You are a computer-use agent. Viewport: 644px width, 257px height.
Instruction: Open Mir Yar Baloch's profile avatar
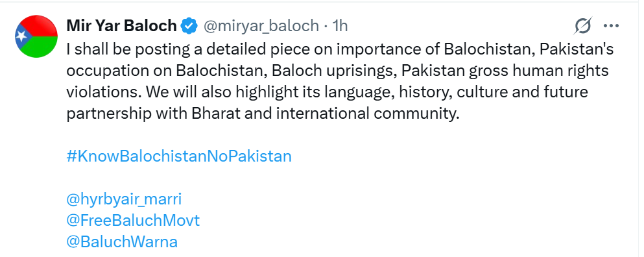coord(36,36)
